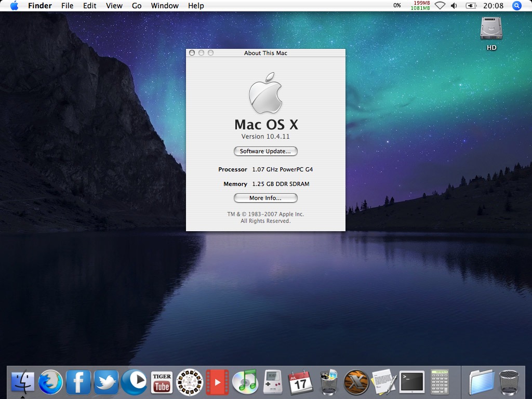The image size is (532, 399).
Task: Zoom the About This Mac window
Action: pos(211,53)
